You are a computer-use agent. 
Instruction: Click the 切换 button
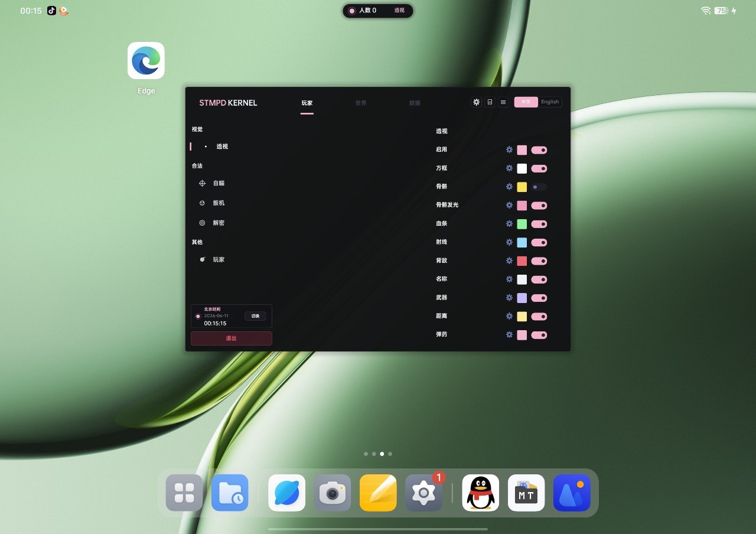255,316
